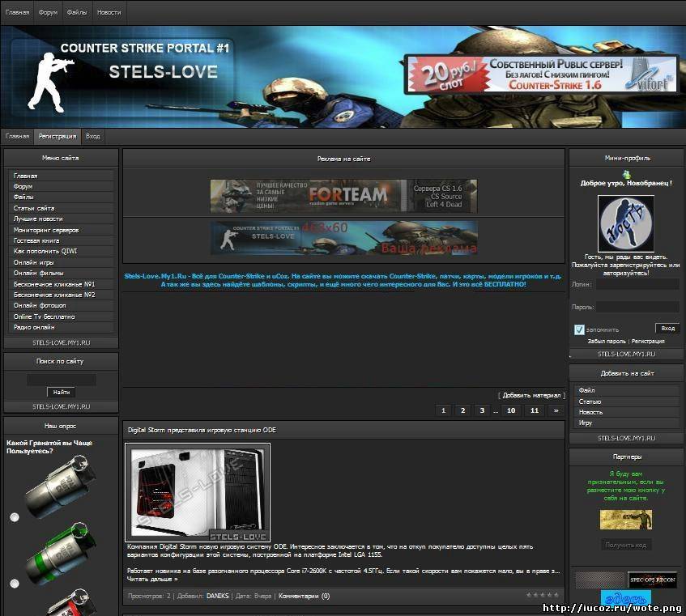
Task: Open the Digital Storm ODE computer thumbnail
Action: (x=198, y=493)
